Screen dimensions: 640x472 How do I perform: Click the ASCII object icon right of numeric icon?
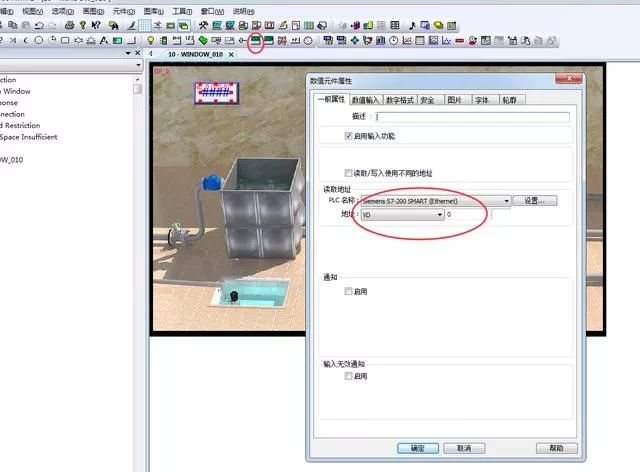point(269,40)
